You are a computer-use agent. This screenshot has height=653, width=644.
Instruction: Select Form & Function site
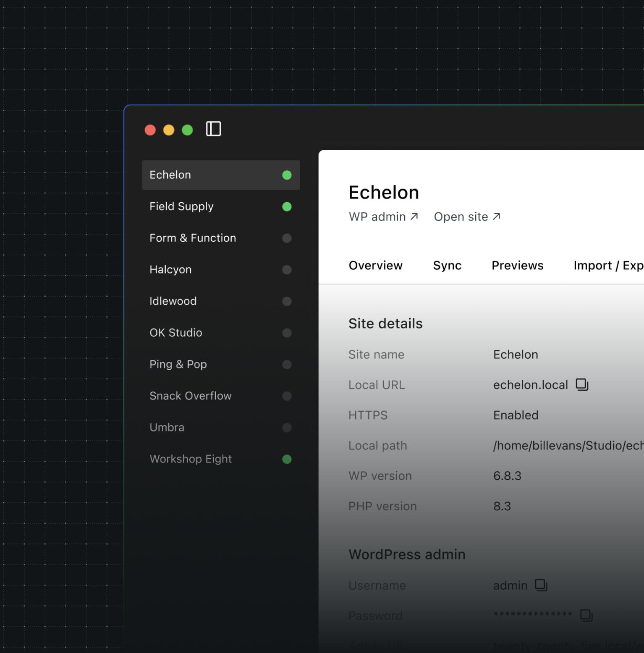point(221,238)
